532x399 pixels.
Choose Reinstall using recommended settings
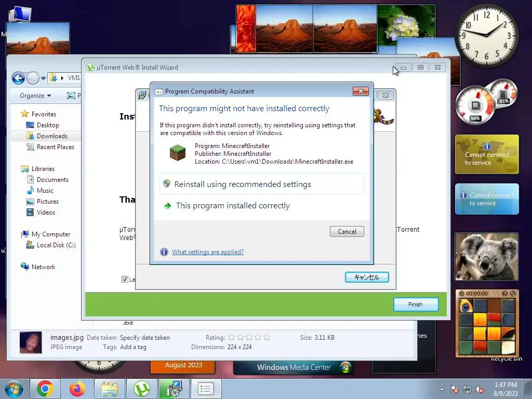(x=262, y=184)
